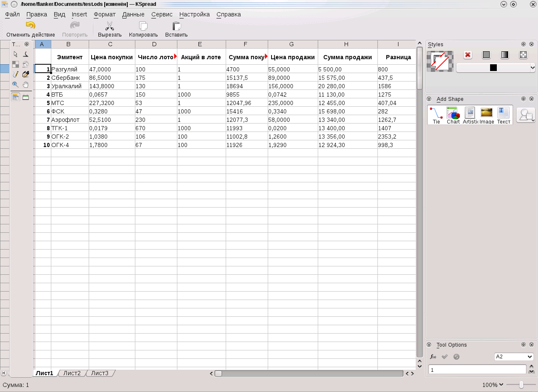Viewport: 538px width, 392px height.
Task: Select the checkered pattern tool in toolbox
Action: click(16, 64)
